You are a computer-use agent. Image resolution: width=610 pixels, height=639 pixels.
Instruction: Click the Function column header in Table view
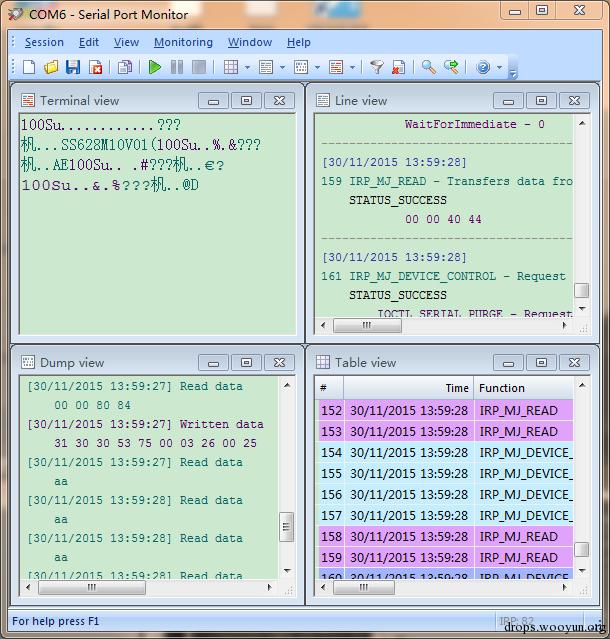pos(523,388)
